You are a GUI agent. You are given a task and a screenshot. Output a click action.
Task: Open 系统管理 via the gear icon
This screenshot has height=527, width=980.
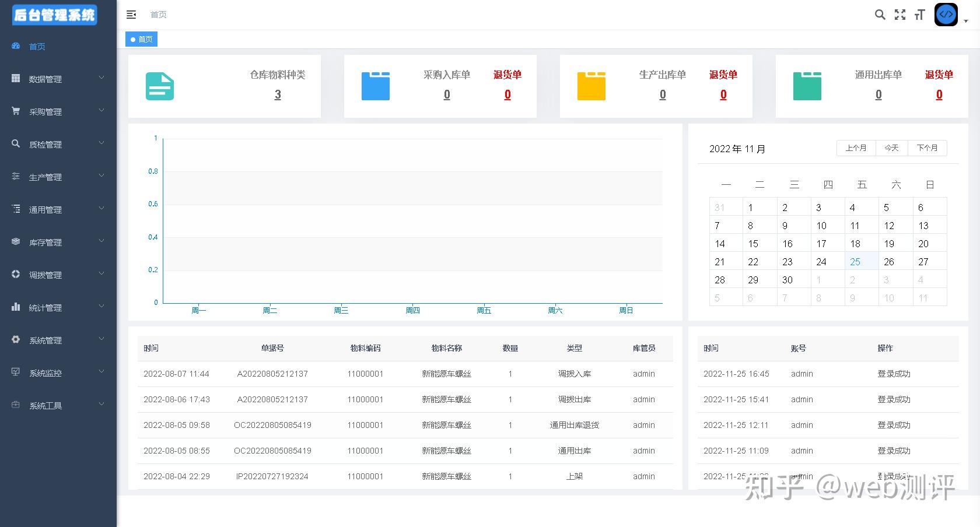(15, 339)
